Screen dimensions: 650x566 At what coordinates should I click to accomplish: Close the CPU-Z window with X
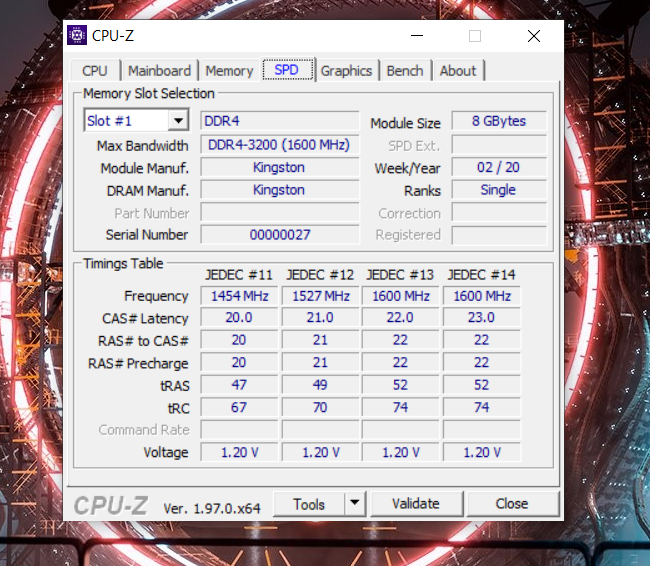[534, 36]
